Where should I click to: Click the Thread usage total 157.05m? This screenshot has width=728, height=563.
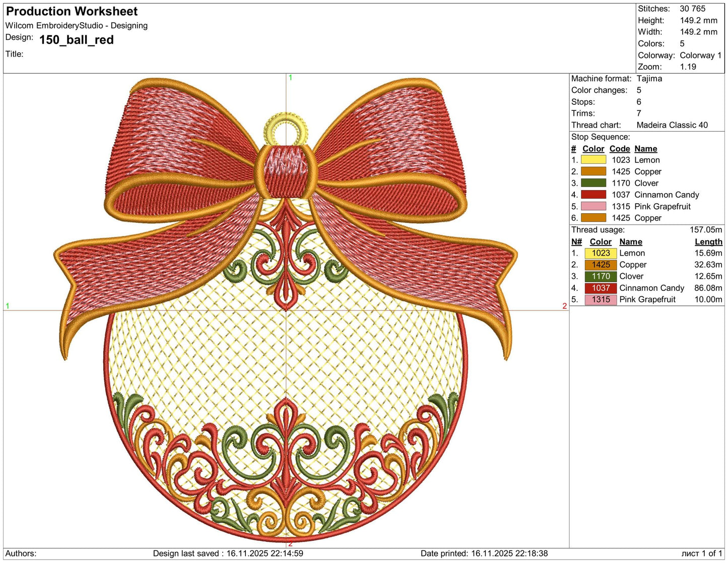point(706,229)
